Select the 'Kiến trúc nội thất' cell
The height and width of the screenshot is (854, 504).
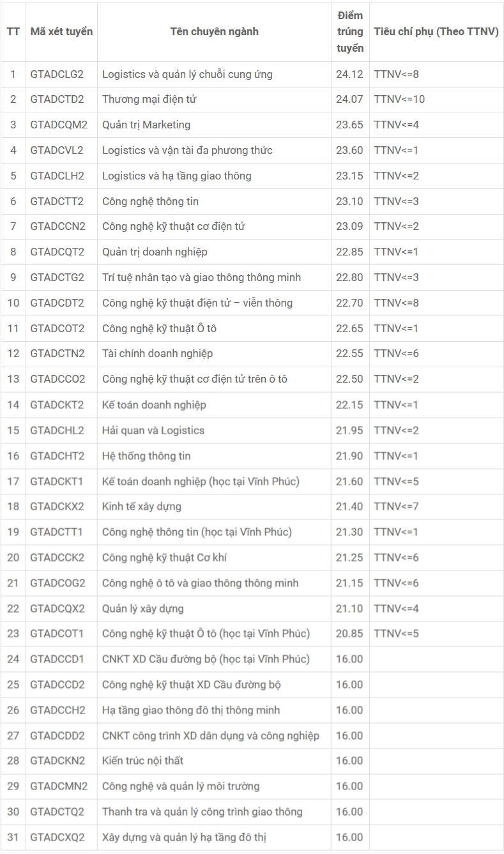142,761
